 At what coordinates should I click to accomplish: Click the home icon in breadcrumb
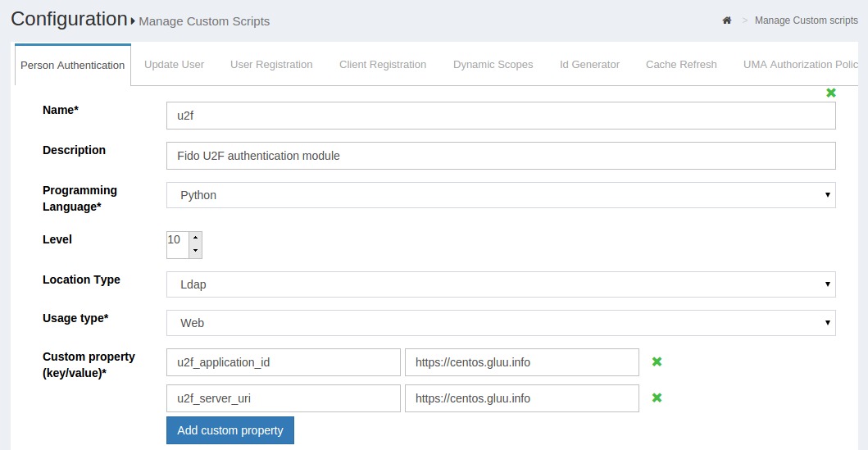pyautogui.click(x=726, y=20)
